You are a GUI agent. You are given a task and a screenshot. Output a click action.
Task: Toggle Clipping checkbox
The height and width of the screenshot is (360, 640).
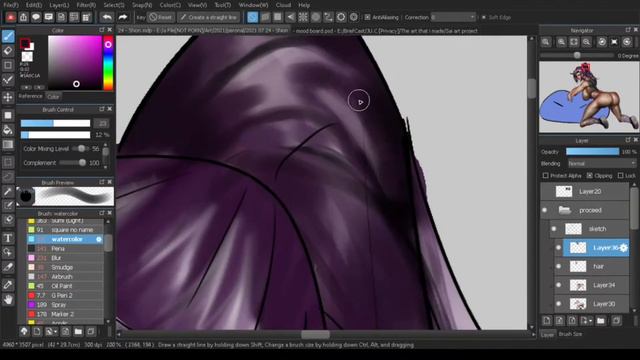coord(589,176)
